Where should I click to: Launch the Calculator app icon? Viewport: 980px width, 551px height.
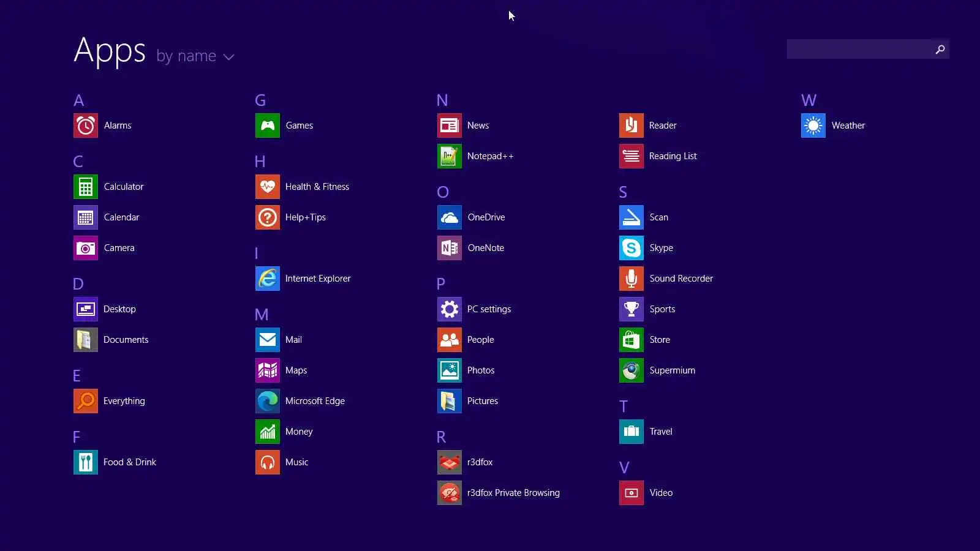[86, 187]
